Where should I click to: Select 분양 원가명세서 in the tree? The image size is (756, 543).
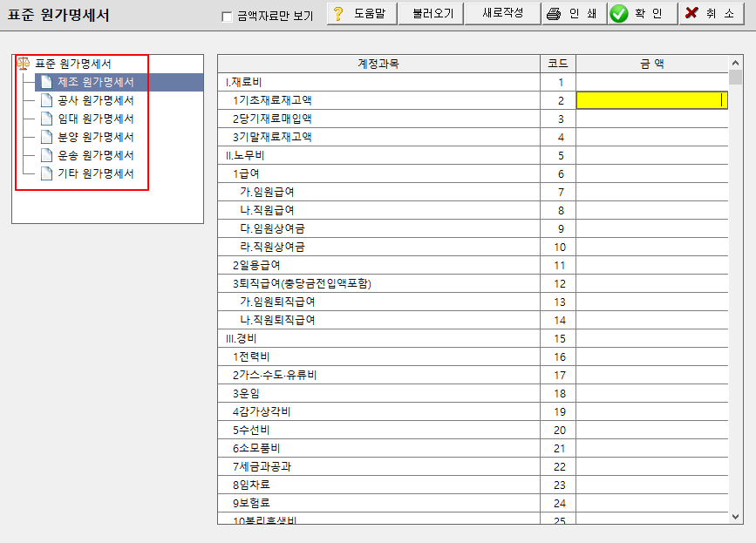click(95, 137)
